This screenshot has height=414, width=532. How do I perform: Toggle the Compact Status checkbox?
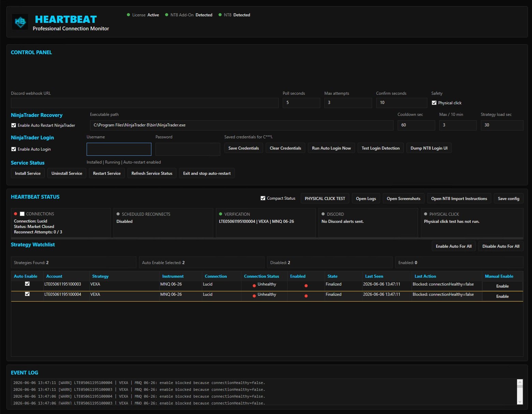click(263, 198)
